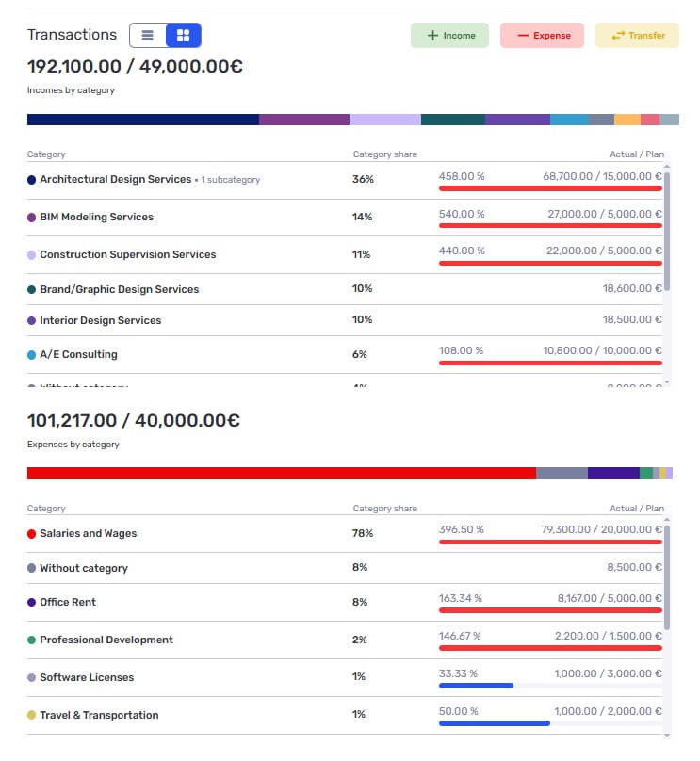The height and width of the screenshot is (761, 700).
Task: Click the dark blue segment of incomes bar
Action: [143, 120]
